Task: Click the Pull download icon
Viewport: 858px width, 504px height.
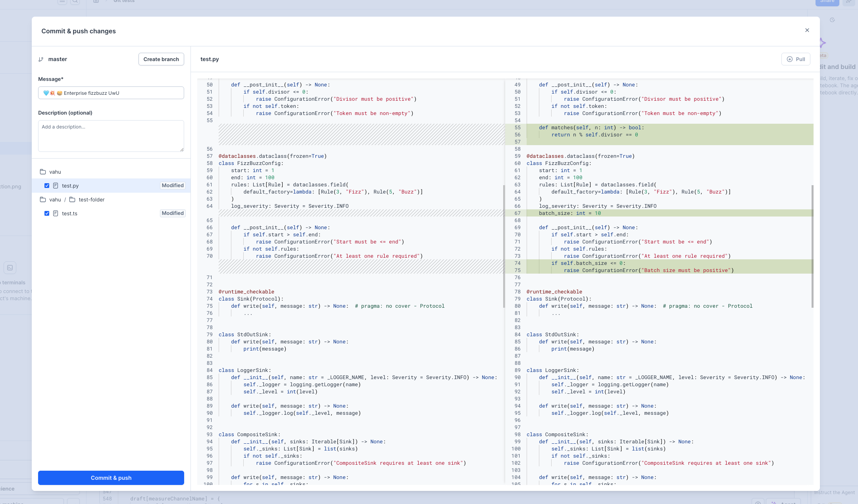Action: click(x=790, y=59)
